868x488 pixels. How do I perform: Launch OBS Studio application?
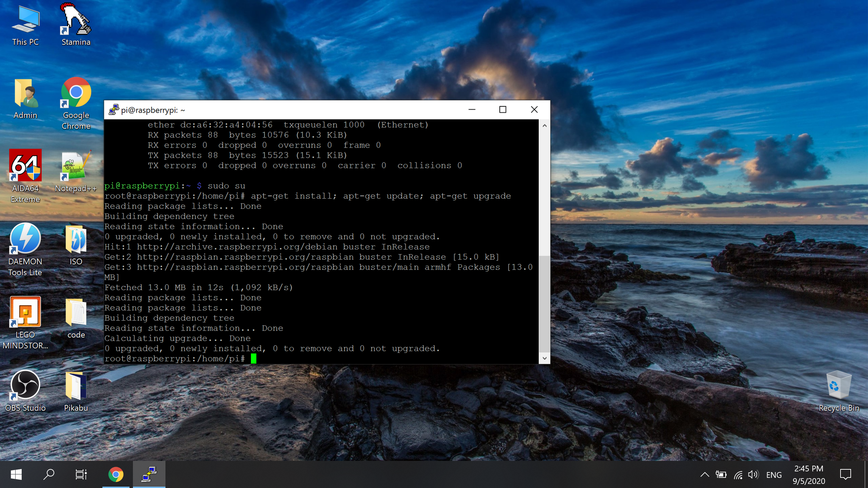25,386
